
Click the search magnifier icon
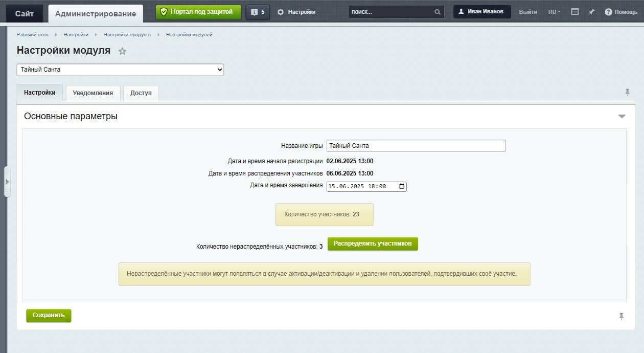pos(438,12)
